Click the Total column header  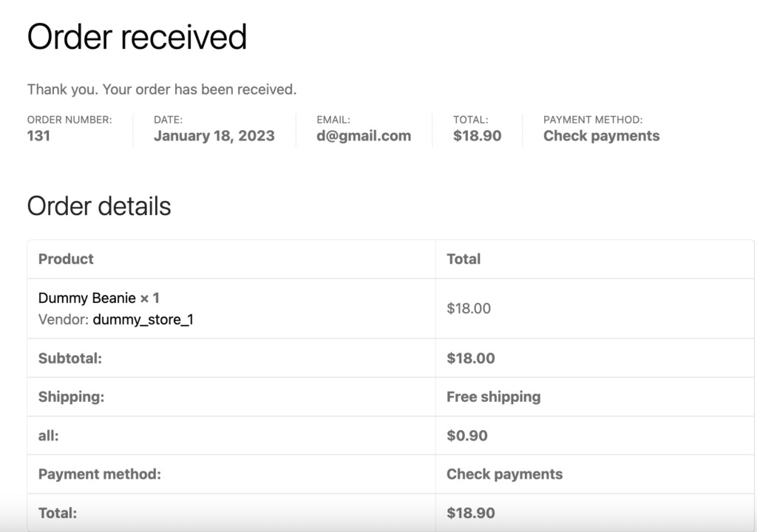pos(464,259)
